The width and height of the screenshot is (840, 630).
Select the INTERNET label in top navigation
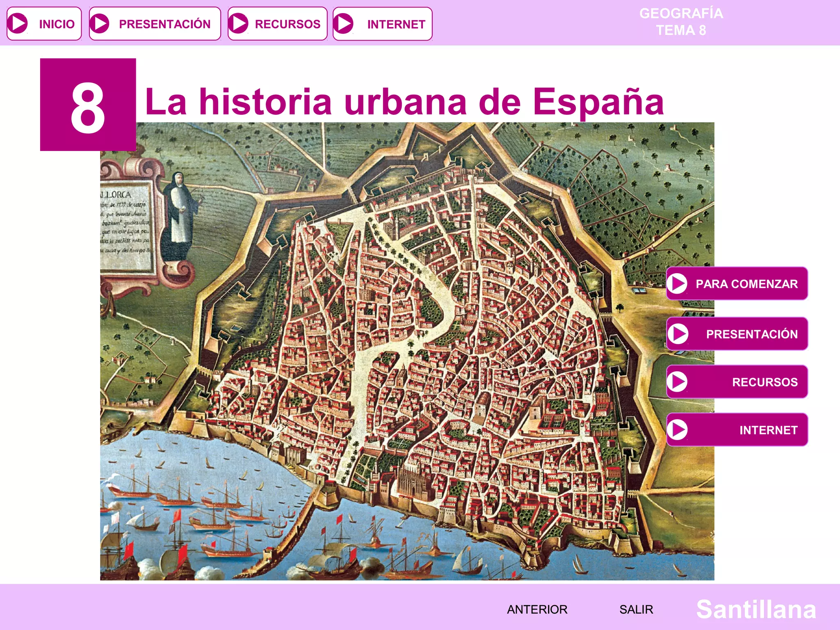click(396, 25)
